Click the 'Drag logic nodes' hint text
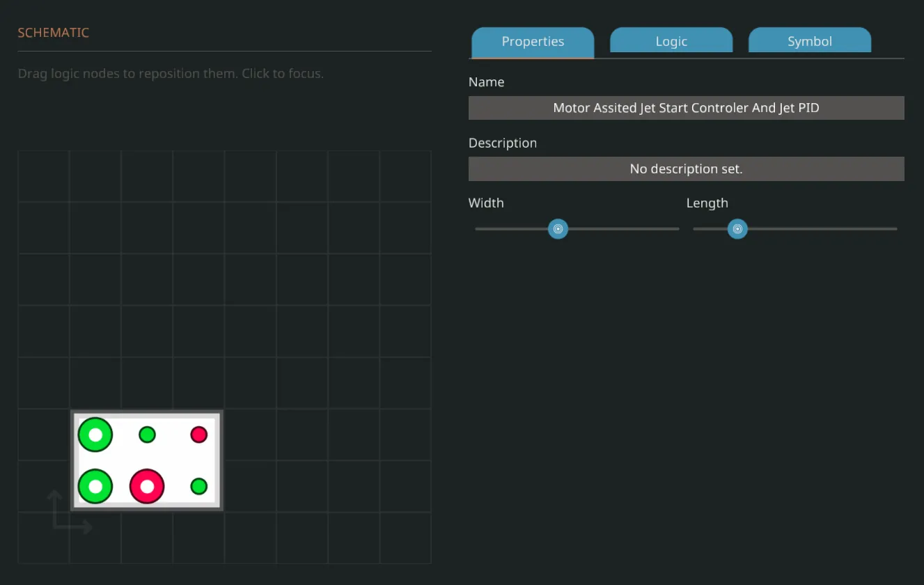Screen dimensions: 924x585 171,73
